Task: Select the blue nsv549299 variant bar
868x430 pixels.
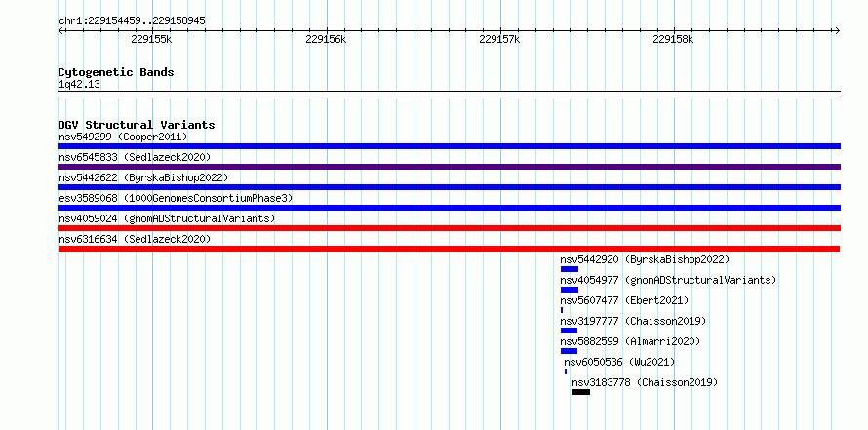Action: (449, 146)
